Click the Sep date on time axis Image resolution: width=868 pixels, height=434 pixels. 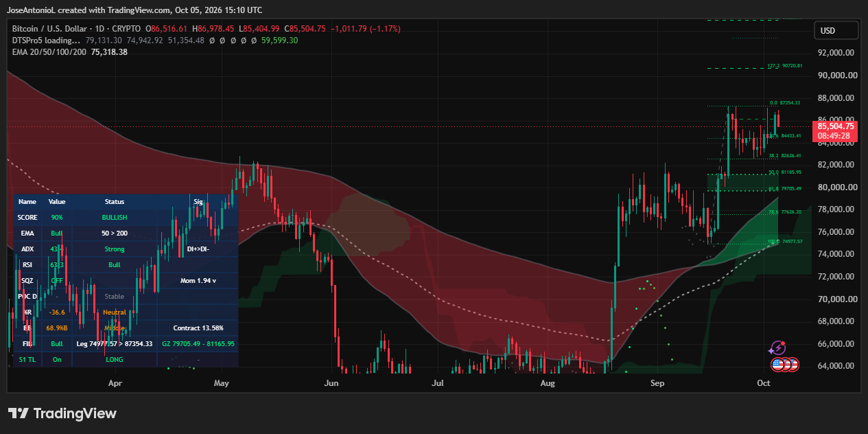(x=657, y=382)
